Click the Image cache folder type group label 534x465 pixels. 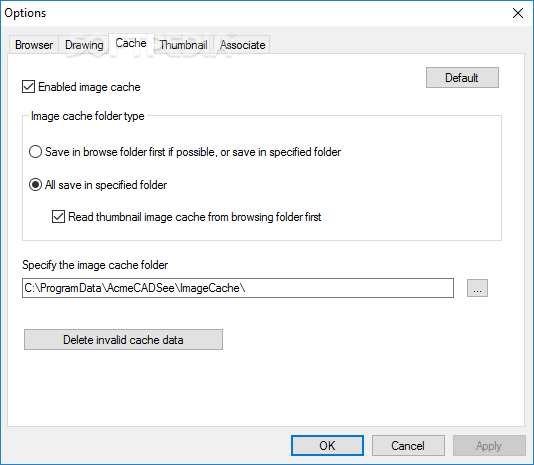(x=88, y=116)
